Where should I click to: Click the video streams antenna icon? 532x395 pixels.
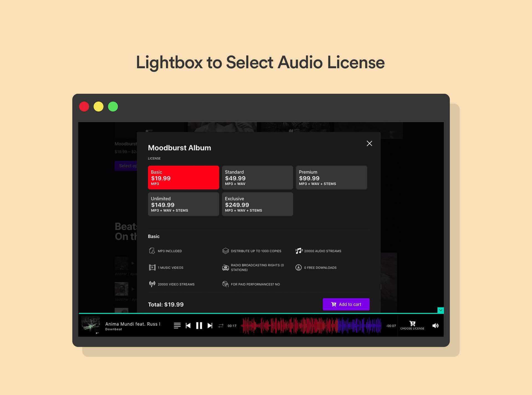coord(152,284)
